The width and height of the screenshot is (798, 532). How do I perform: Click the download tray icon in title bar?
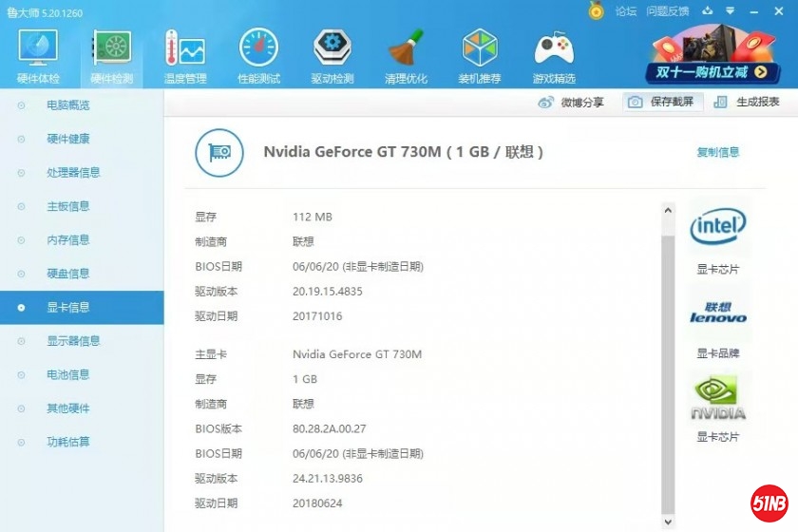pyautogui.click(x=706, y=11)
